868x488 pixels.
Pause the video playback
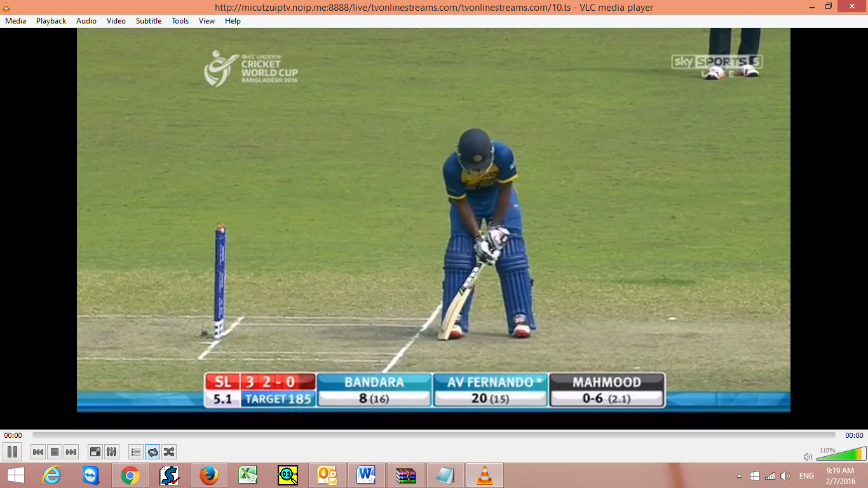pos(12,452)
